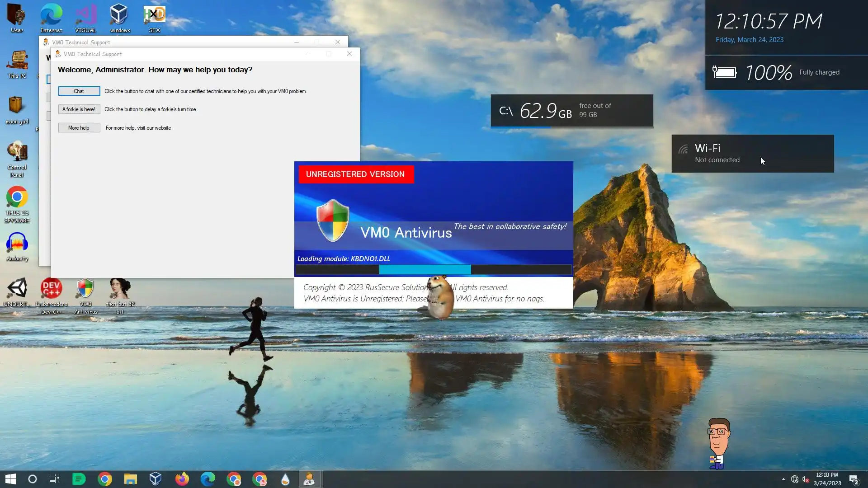
Task: Click the Firefox taskbar icon
Action: point(182,479)
